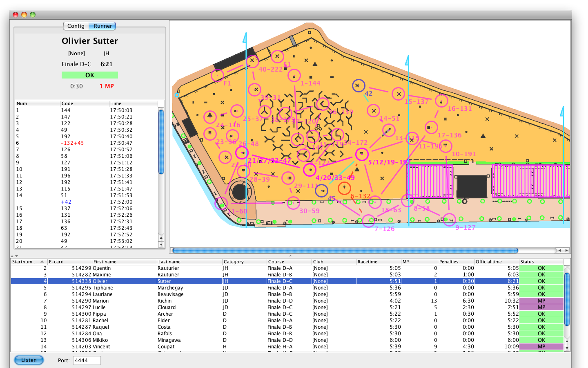The image size is (588, 368).
Task: Click the Time column header in punches
Action: click(133, 103)
